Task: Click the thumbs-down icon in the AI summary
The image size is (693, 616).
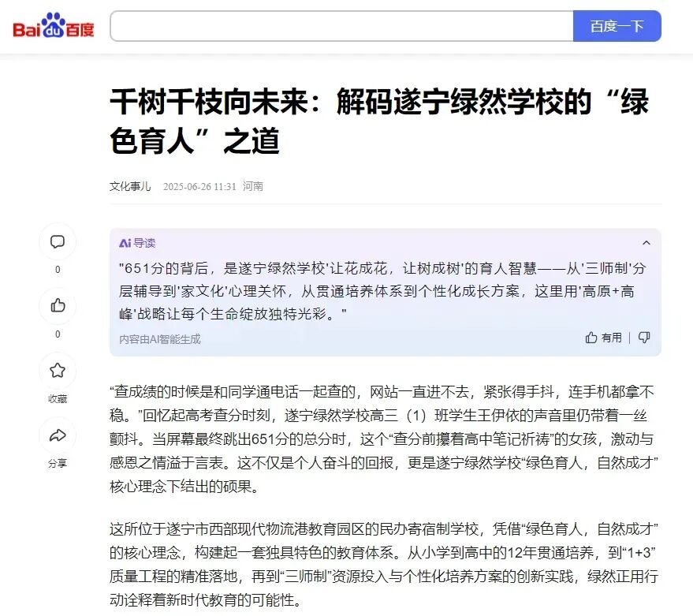Action: tap(644, 337)
